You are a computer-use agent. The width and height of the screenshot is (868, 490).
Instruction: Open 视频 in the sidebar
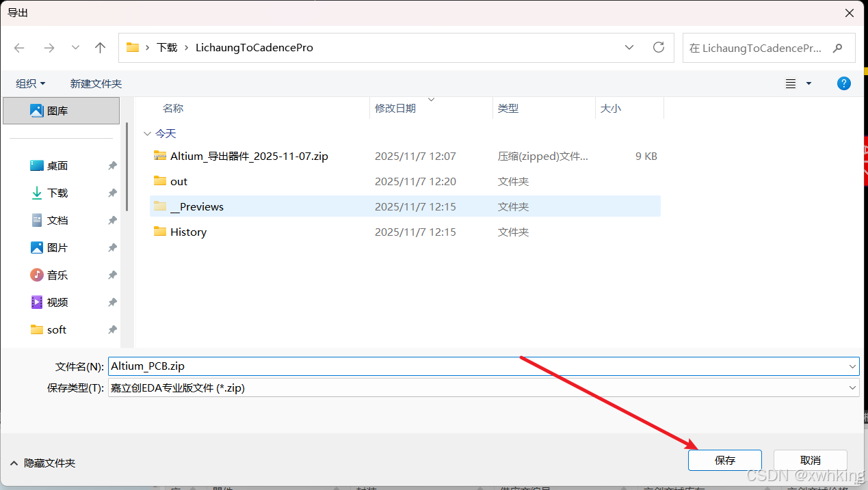57,302
